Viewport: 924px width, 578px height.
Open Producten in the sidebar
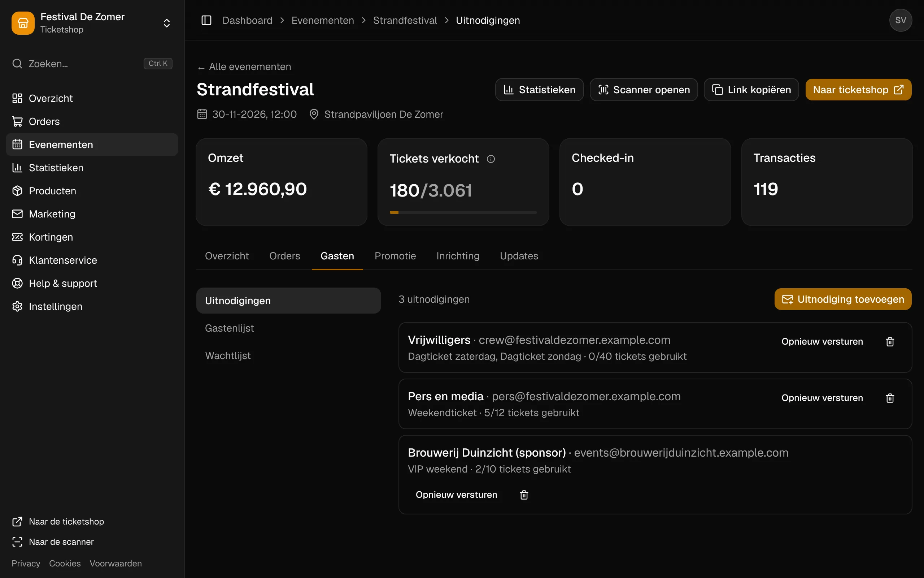[x=92, y=191]
